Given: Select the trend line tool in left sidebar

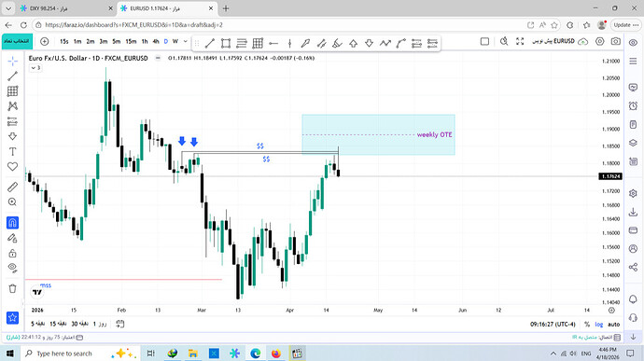Looking at the screenshot, I should (x=12, y=76).
